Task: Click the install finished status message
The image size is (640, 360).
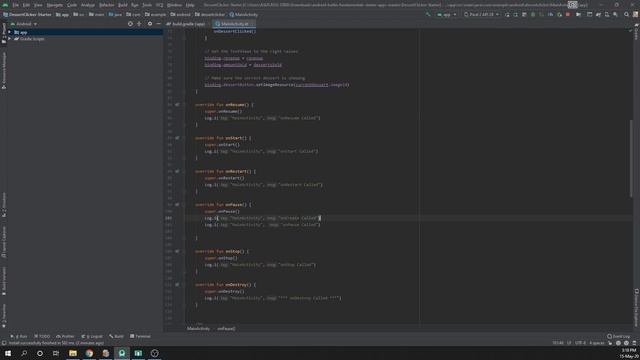Action: 56,343
